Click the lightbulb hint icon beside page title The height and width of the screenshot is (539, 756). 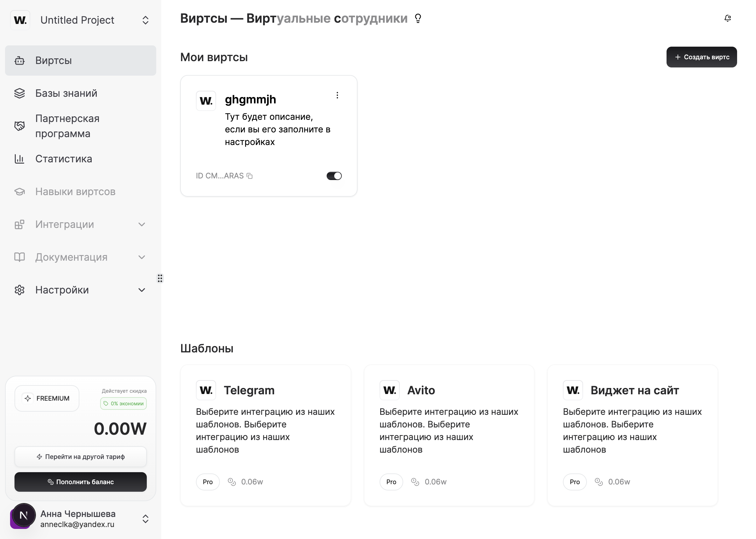(418, 18)
